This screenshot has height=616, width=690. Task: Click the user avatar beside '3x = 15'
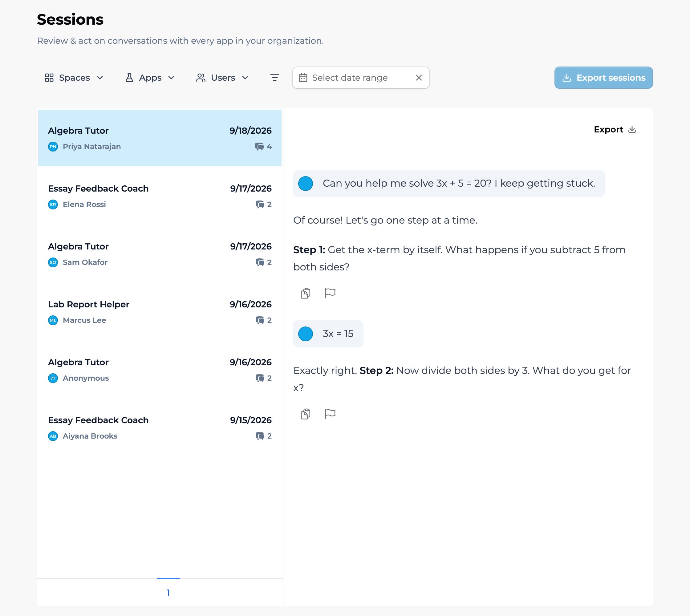click(305, 334)
